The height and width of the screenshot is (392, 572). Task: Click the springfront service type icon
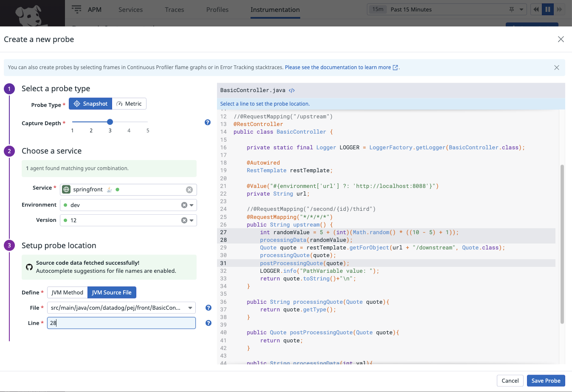pos(66,190)
